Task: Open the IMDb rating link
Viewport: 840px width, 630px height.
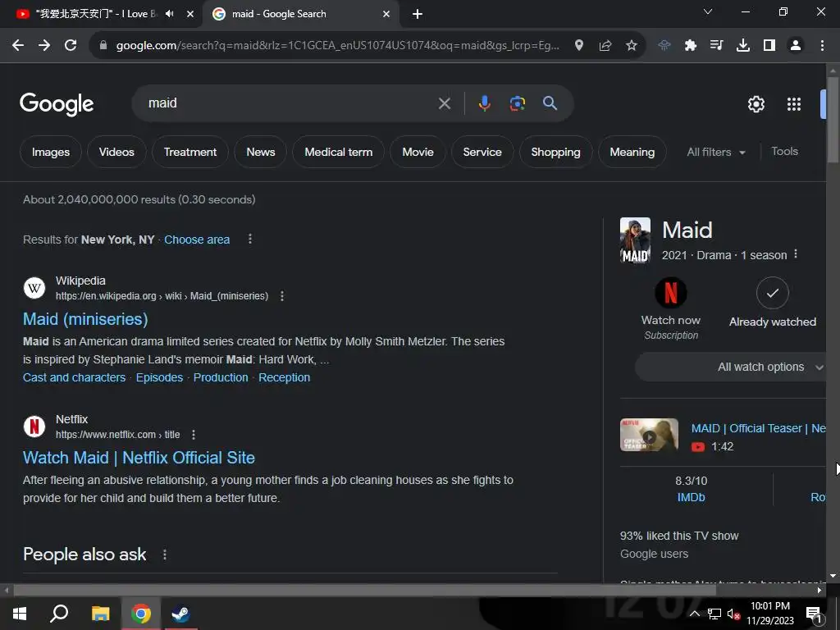Action: pos(691,498)
